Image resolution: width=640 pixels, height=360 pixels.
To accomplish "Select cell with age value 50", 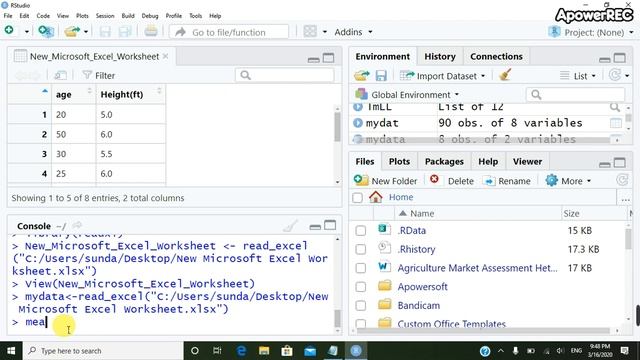I will (x=73, y=134).
